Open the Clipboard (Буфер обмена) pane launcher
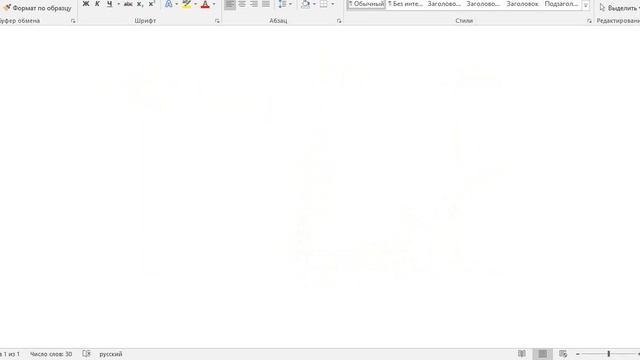Screen dimensions: 640x360 [73, 21]
